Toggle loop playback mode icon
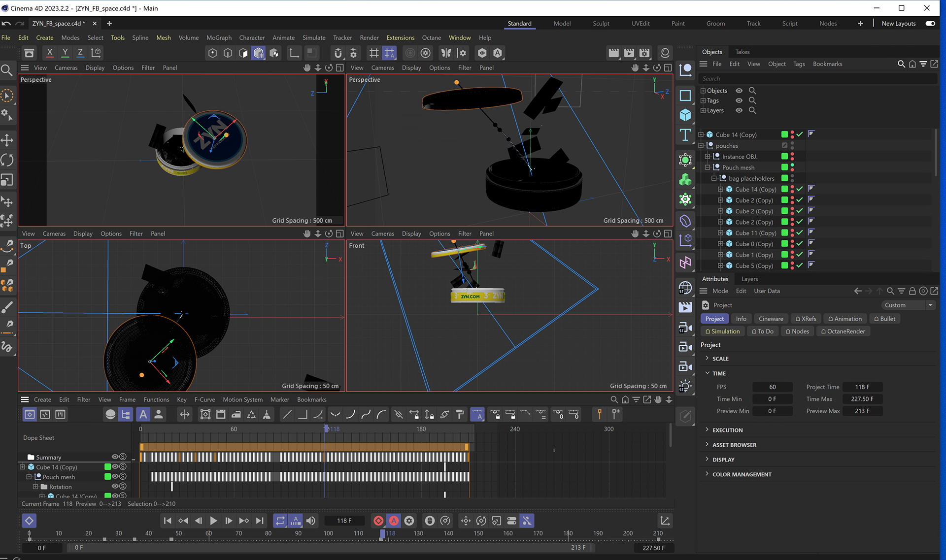946x560 pixels. pos(280,521)
